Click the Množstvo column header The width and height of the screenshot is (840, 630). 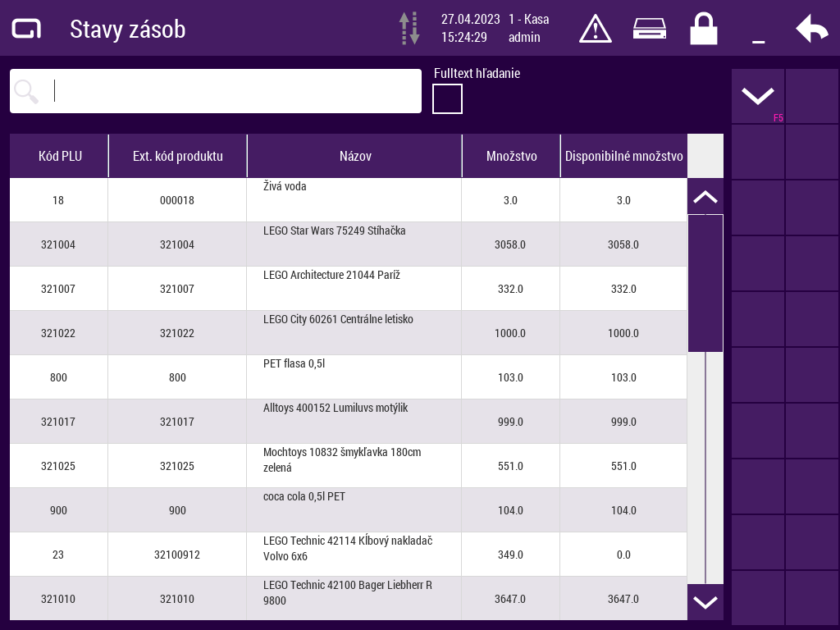click(511, 156)
